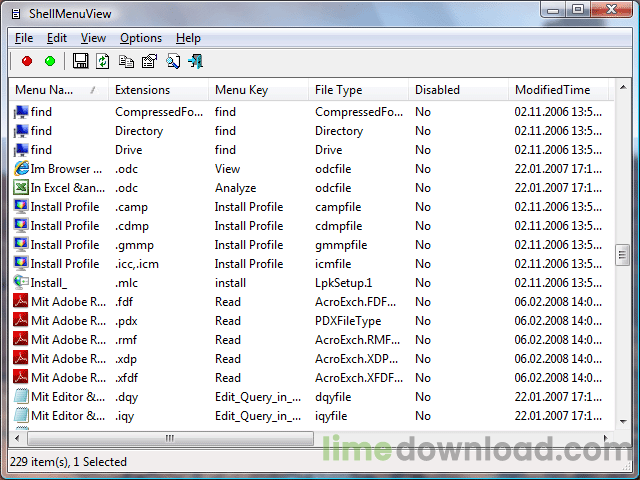Click the monitor icon of the .cdmp Install Profile row
This screenshot has width=640, height=480.
click(x=21, y=226)
